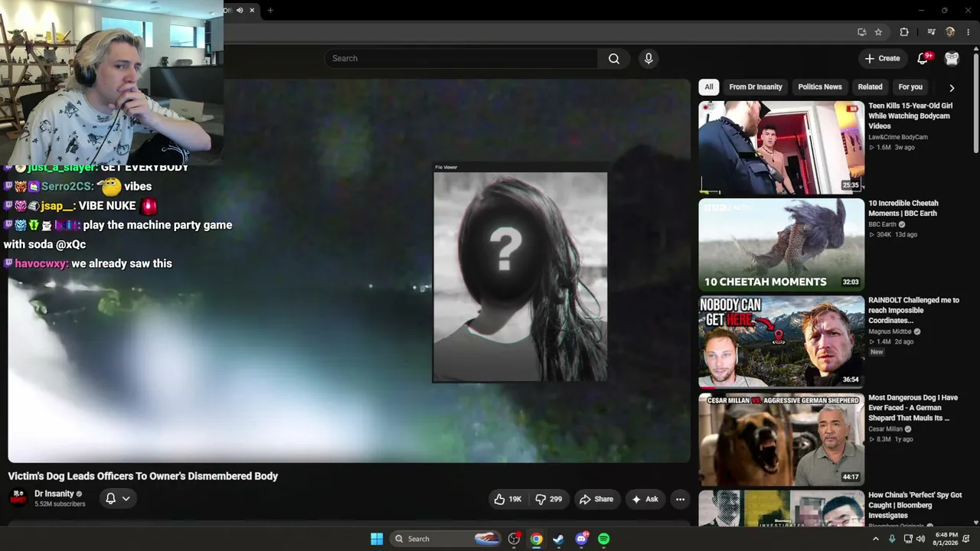
Task: Open a new browser tab
Action: coord(270,10)
